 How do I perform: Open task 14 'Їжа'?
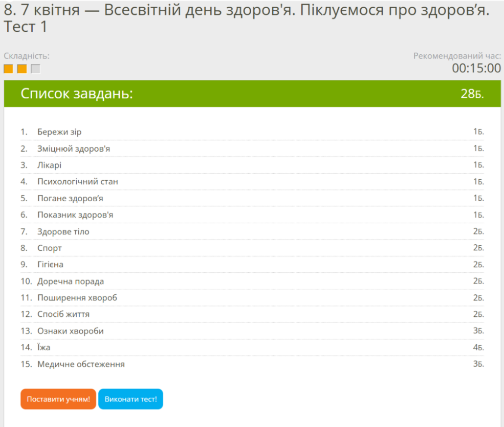(x=44, y=348)
